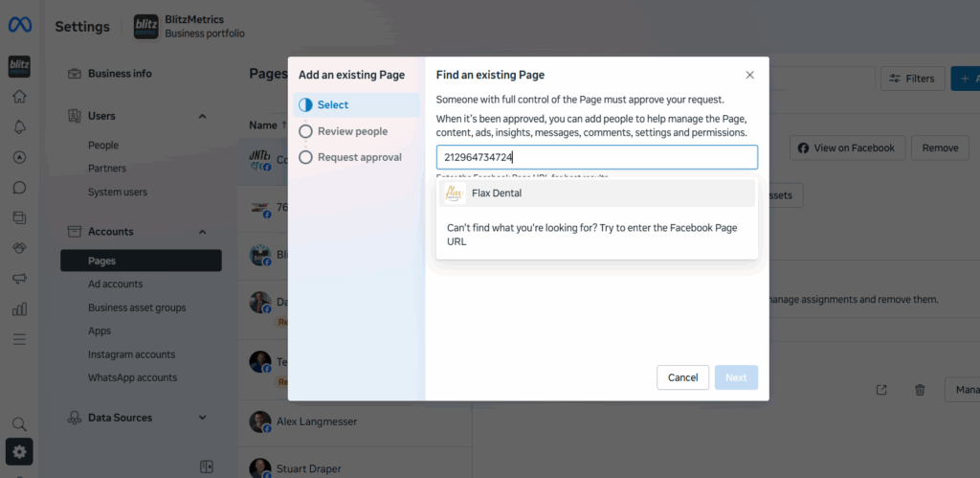
Task: Collapse the Accounts section
Action: click(202, 232)
